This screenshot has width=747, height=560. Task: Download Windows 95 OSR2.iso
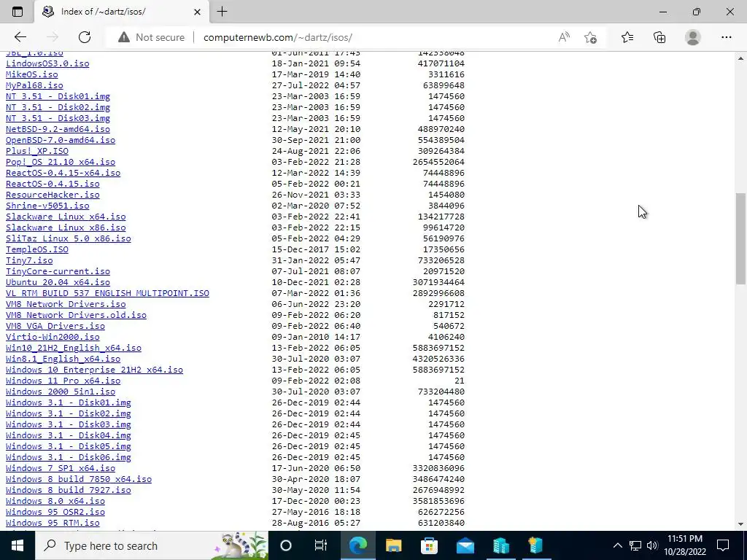pos(55,513)
